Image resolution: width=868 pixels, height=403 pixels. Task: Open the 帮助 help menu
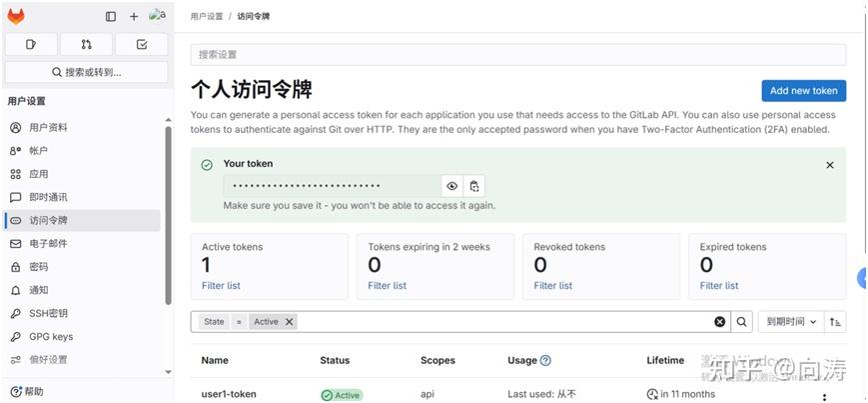point(27,391)
